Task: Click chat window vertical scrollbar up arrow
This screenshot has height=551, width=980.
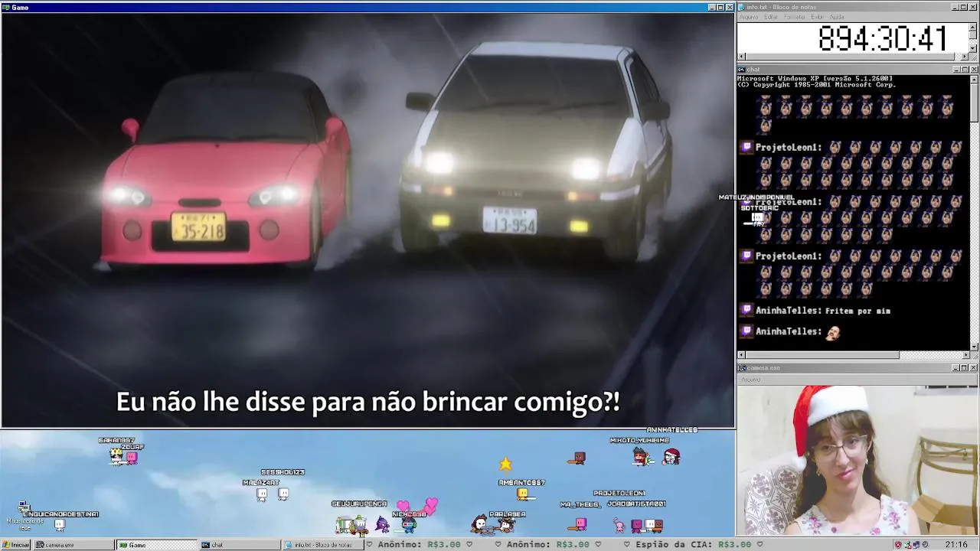Action: [974, 79]
